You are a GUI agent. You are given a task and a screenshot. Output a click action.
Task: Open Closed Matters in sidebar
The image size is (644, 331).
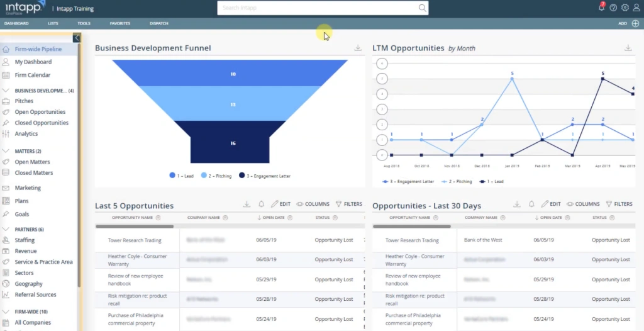(34, 172)
